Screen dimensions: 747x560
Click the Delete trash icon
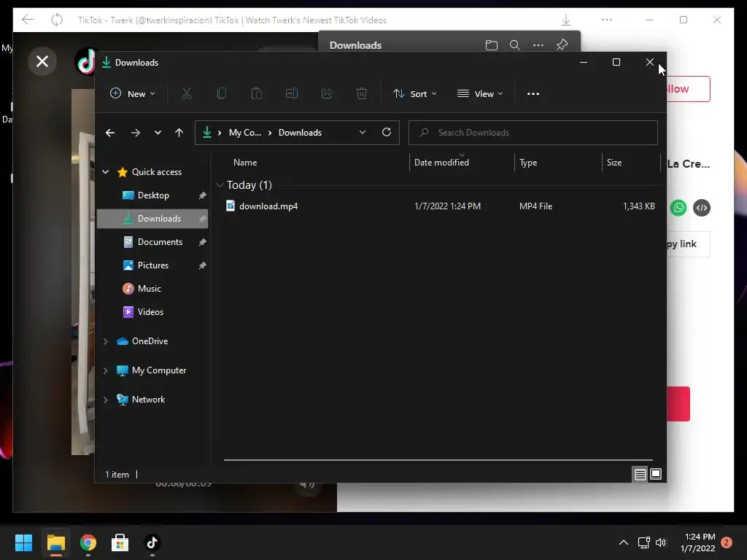click(362, 94)
